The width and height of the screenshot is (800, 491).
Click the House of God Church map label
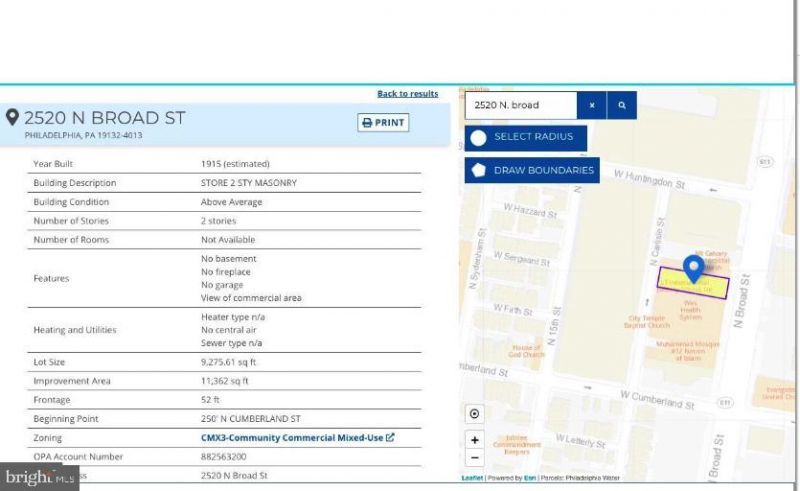[526, 350]
